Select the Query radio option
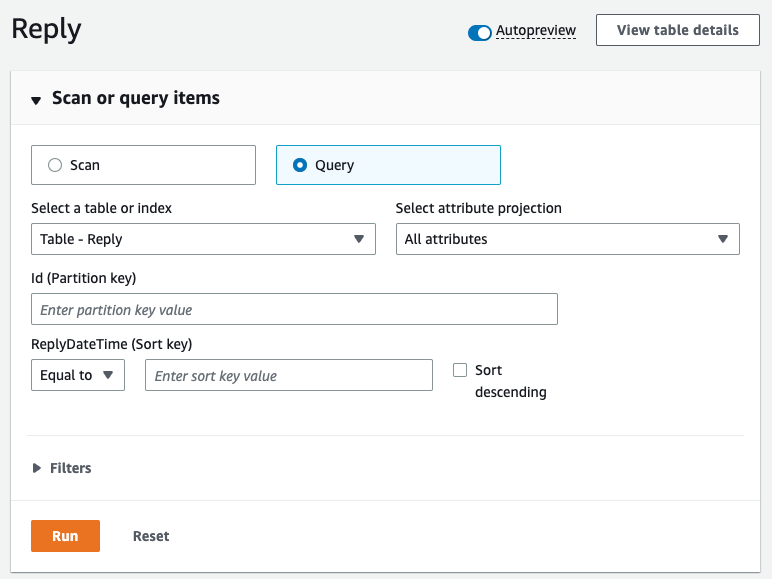 pos(300,165)
